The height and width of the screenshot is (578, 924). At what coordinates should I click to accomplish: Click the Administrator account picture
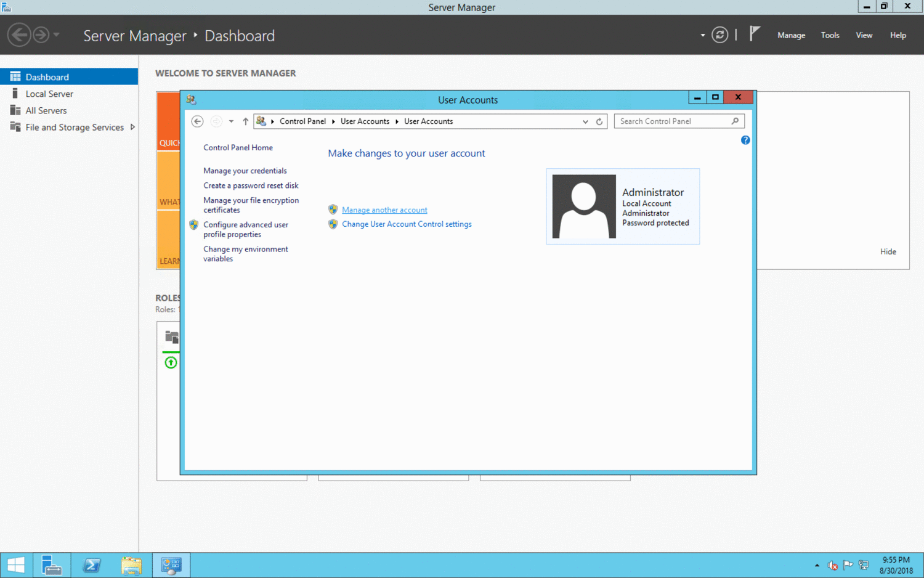[x=583, y=206]
